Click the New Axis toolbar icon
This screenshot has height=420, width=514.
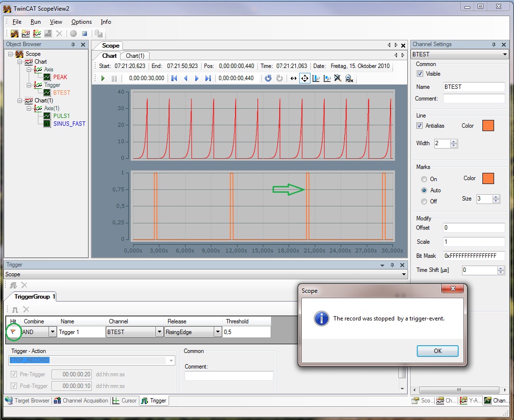pos(37,34)
